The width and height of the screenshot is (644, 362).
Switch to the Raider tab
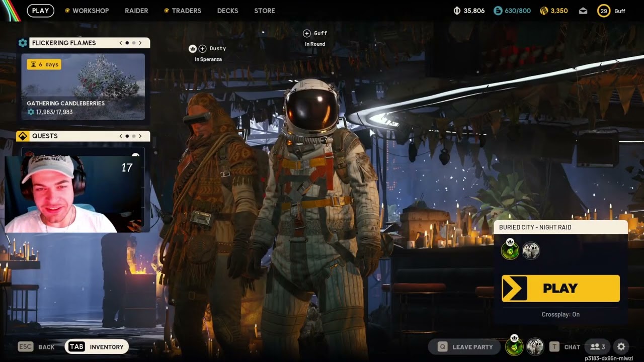click(136, 11)
